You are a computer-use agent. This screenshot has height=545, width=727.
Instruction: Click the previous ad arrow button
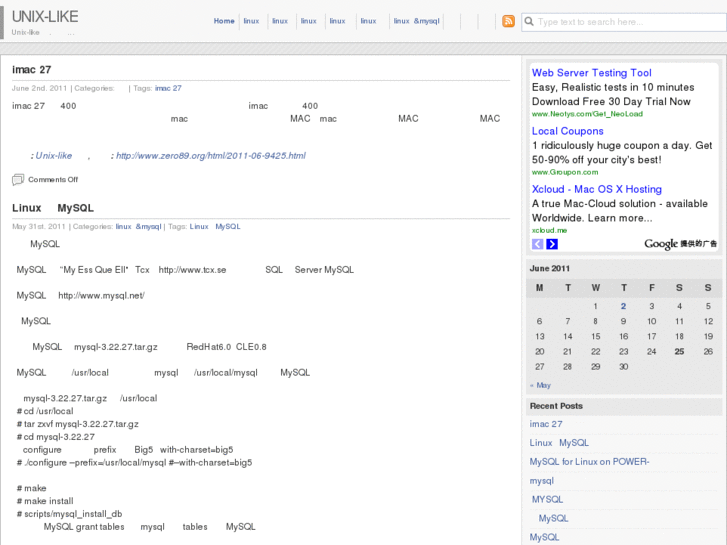pos(537,244)
